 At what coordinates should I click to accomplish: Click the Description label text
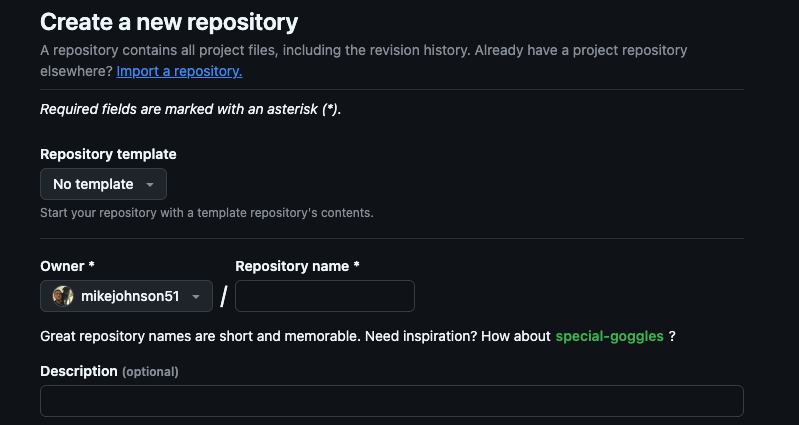(x=79, y=371)
